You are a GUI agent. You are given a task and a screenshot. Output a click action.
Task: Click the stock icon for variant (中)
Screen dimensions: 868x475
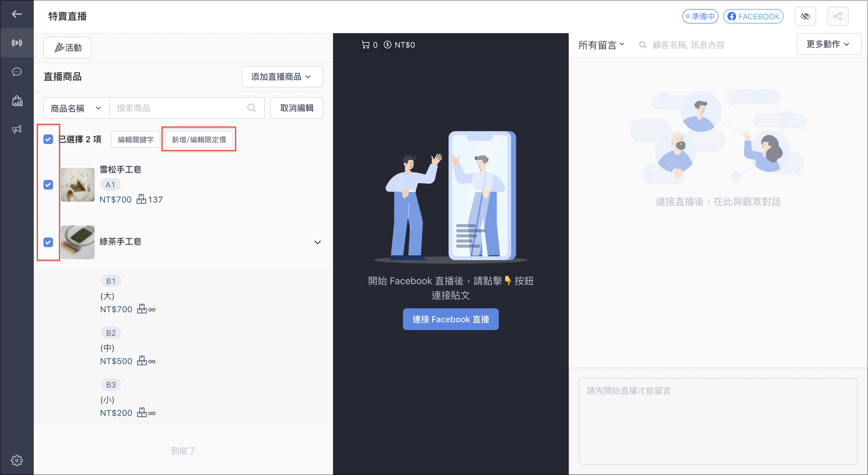tap(142, 361)
